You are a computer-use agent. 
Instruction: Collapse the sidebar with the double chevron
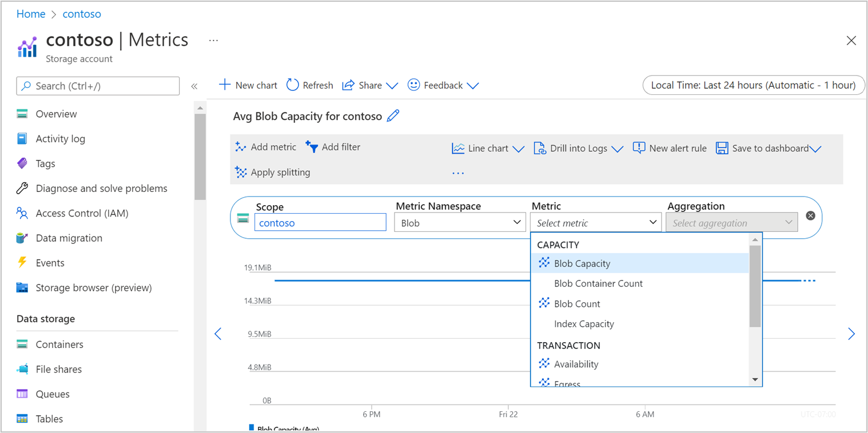coord(194,86)
